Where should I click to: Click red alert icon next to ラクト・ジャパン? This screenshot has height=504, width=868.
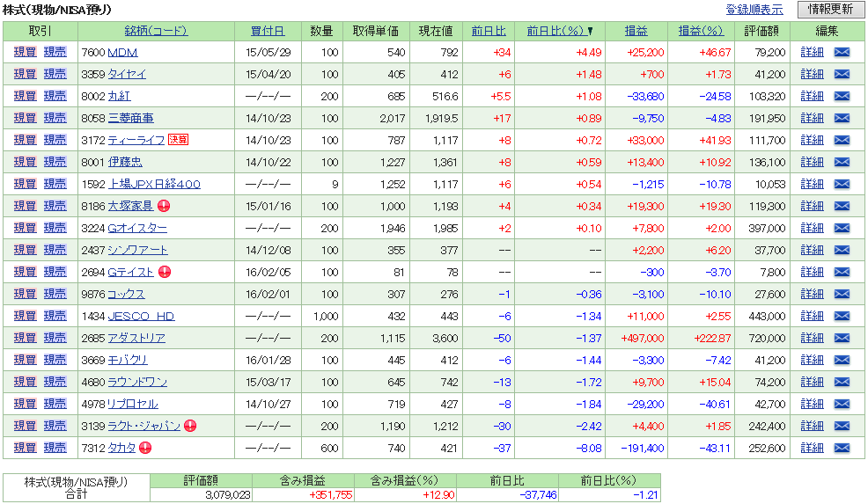click(190, 426)
